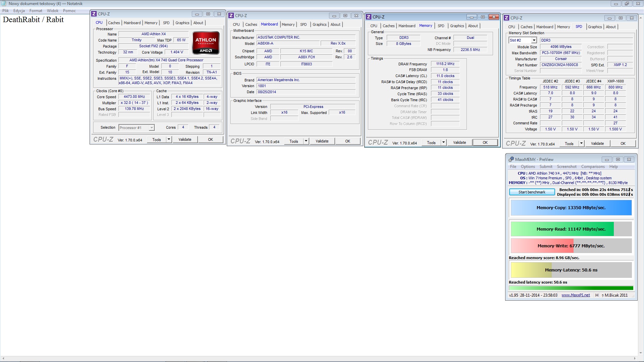Click the AMD Athlon processor logo
Image resolution: width=644 pixels, height=362 pixels.
click(x=206, y=43)
